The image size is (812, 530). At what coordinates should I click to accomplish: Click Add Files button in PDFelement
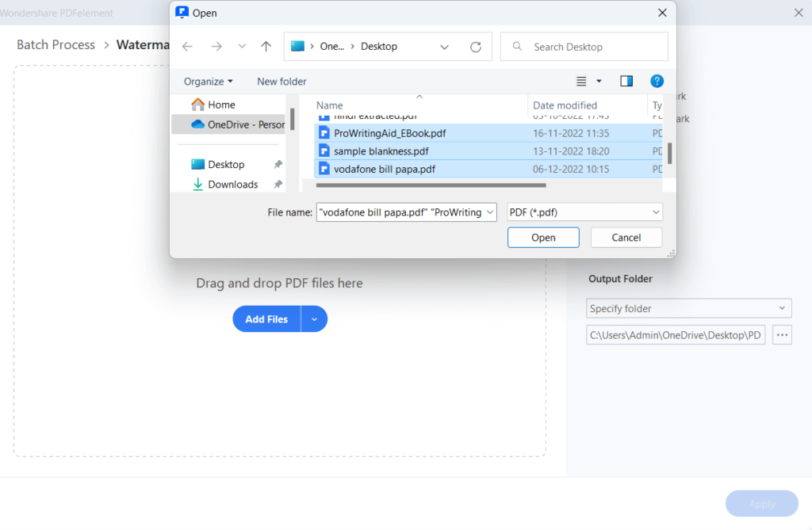(x=266, y=319)
